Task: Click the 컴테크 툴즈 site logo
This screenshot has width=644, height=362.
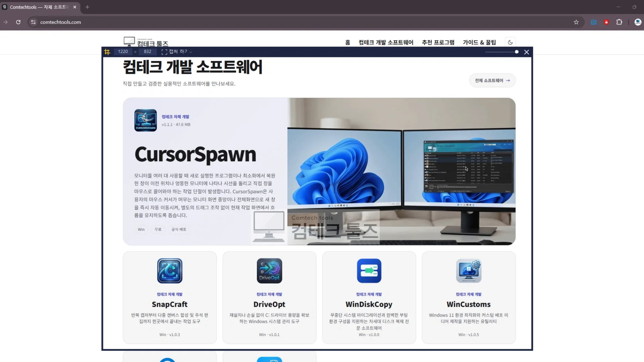Action: [x=146, y=42]
